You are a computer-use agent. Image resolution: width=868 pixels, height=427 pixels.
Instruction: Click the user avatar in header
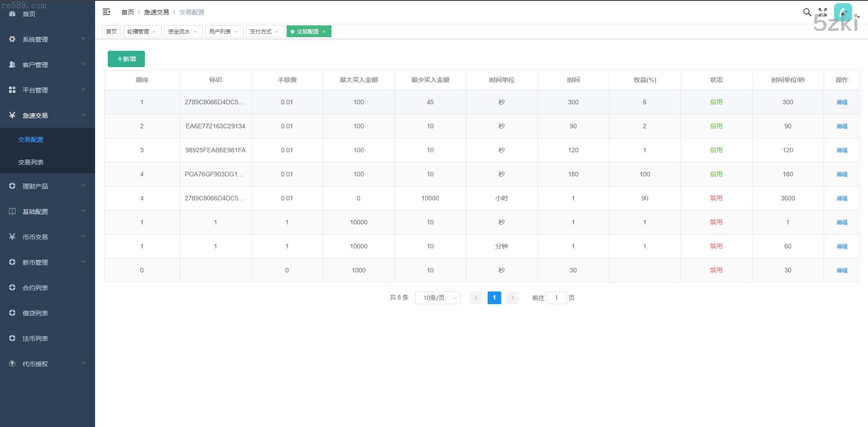point(843,12)
